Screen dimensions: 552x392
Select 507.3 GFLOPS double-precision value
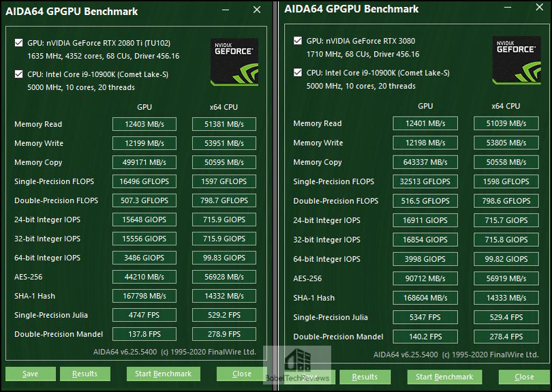pos(144,200)
